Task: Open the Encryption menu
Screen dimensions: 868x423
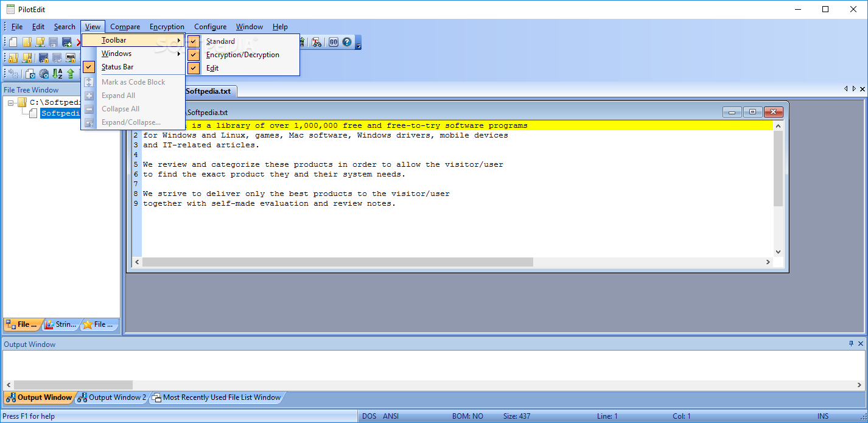Action: [167, 27]
